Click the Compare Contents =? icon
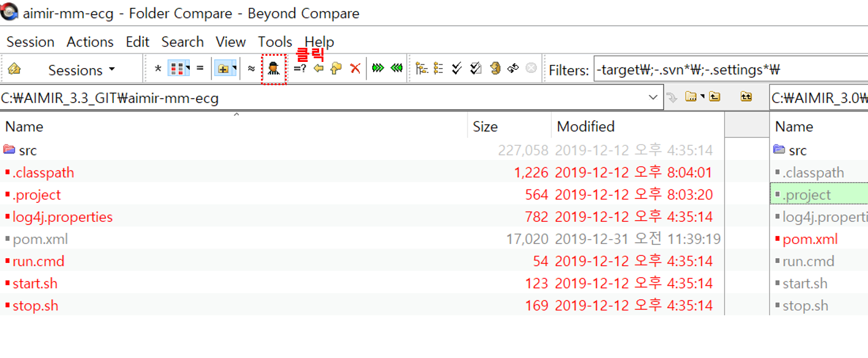The image size is (868, 358). (x=300, y=69)
